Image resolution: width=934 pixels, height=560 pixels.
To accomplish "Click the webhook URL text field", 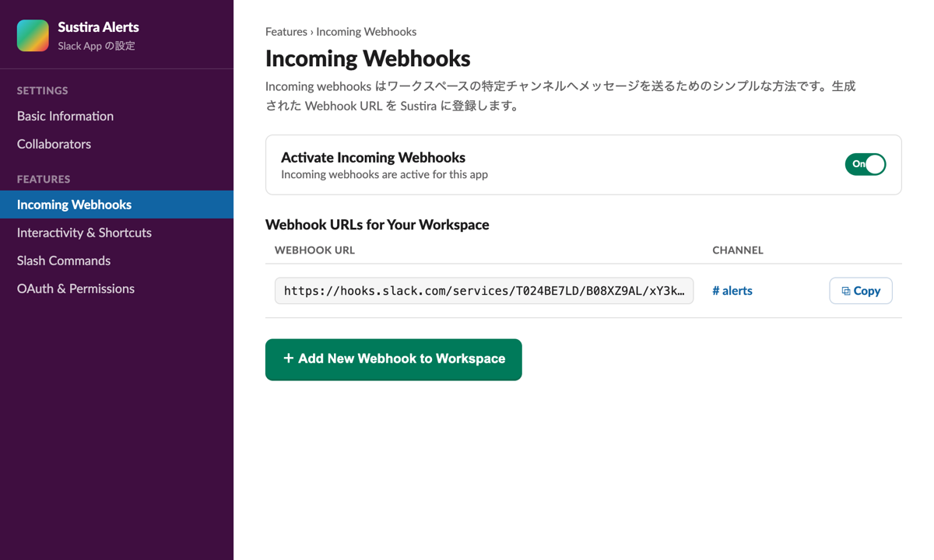I will [484, 291].
